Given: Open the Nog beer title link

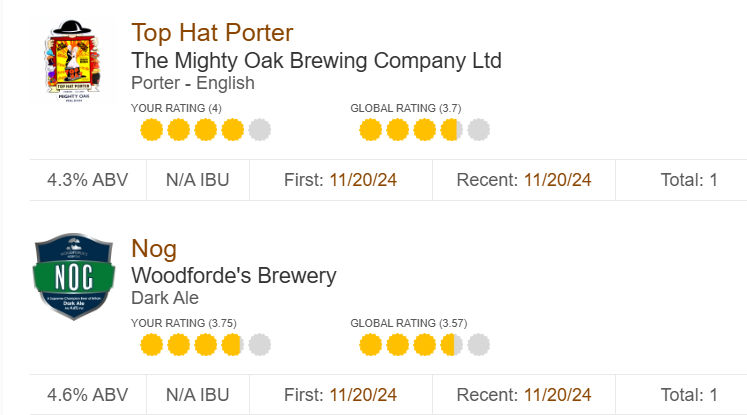Looking at the screenshot, I should click(x=154, y=249).
